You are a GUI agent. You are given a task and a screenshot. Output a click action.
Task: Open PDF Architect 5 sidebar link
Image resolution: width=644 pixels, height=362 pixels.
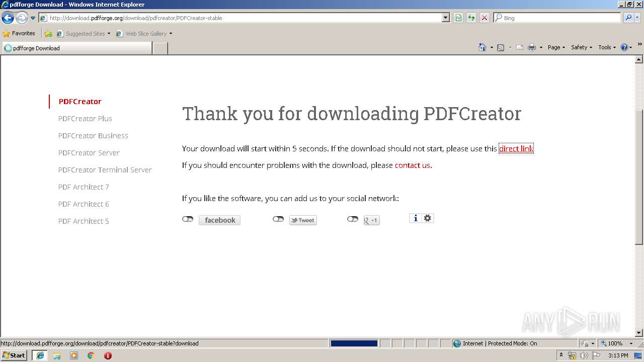(x=84, y=221)
